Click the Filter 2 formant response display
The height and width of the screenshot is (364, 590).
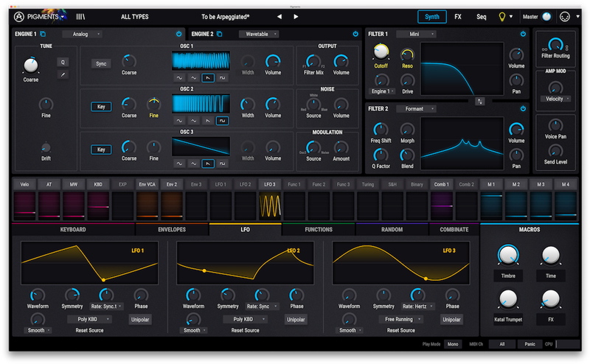(462, 143)
